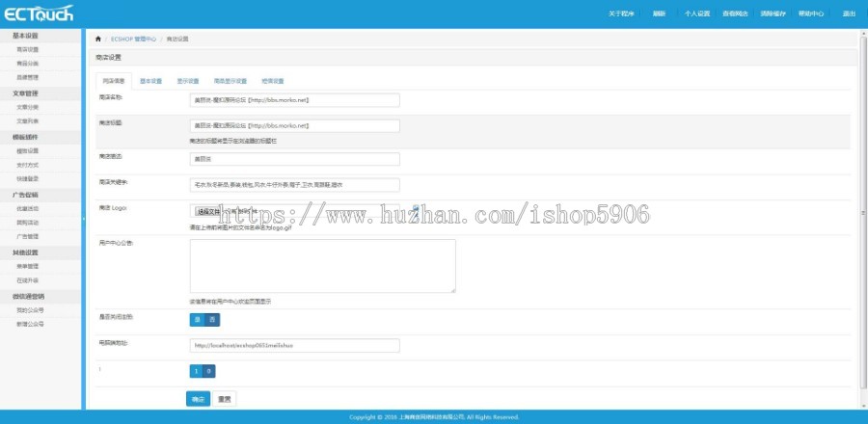This screenshot has height=424, width=868.
Task: Click the scrollbar up arrow
Action: (863, 33)
